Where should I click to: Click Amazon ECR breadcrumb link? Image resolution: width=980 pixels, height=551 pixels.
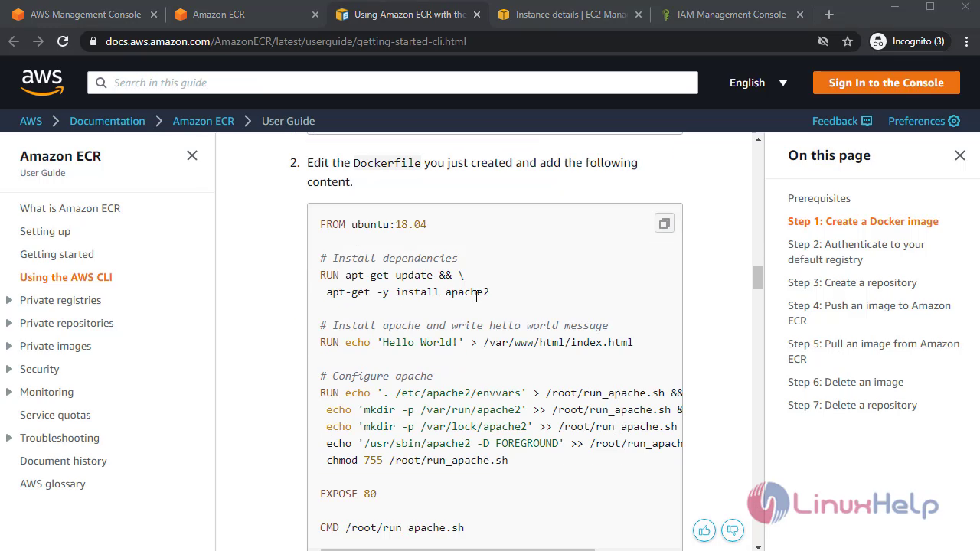tap(203, 121)
